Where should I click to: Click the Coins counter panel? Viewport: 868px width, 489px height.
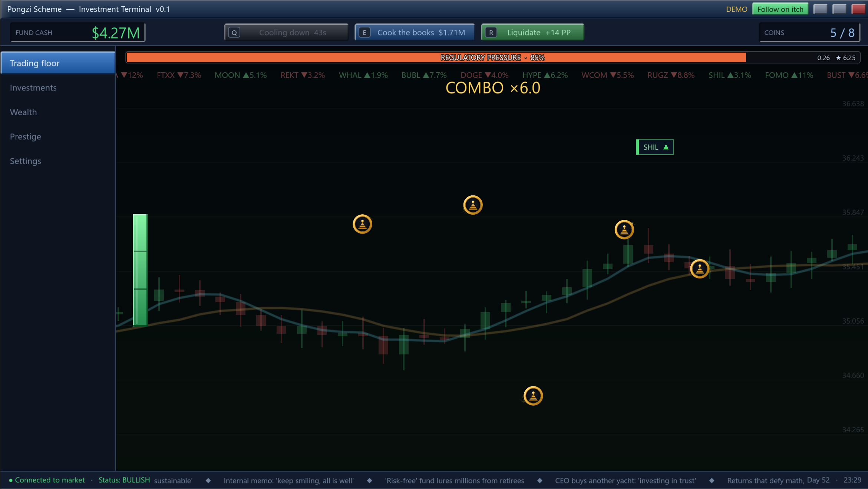(x=810, y=33)
